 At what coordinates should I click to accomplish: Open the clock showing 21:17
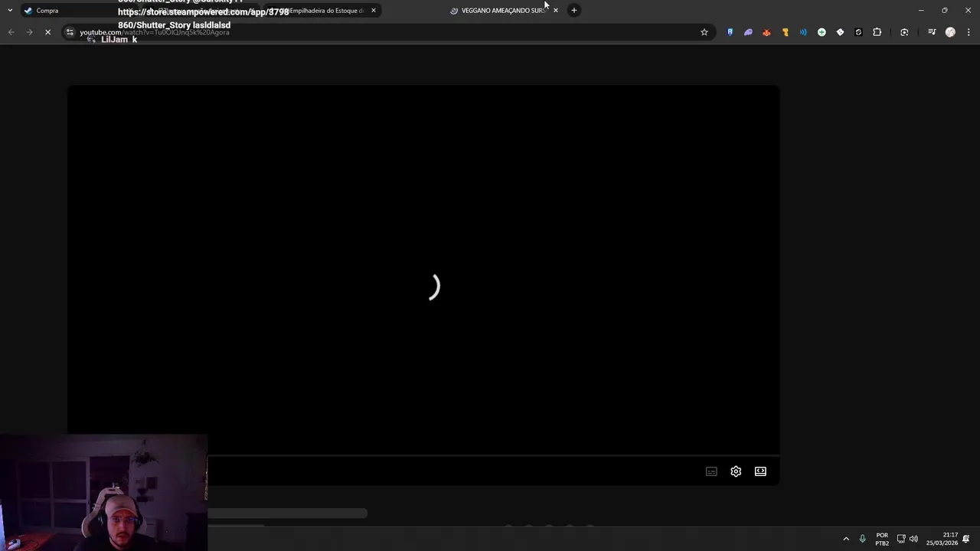coord(942,539)
